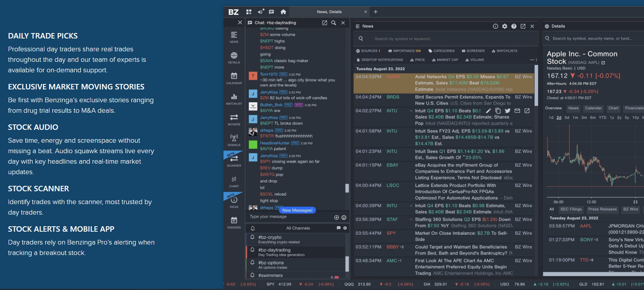Open News from the left sidebar
644x290 pixels.
[x=234, y=37]
